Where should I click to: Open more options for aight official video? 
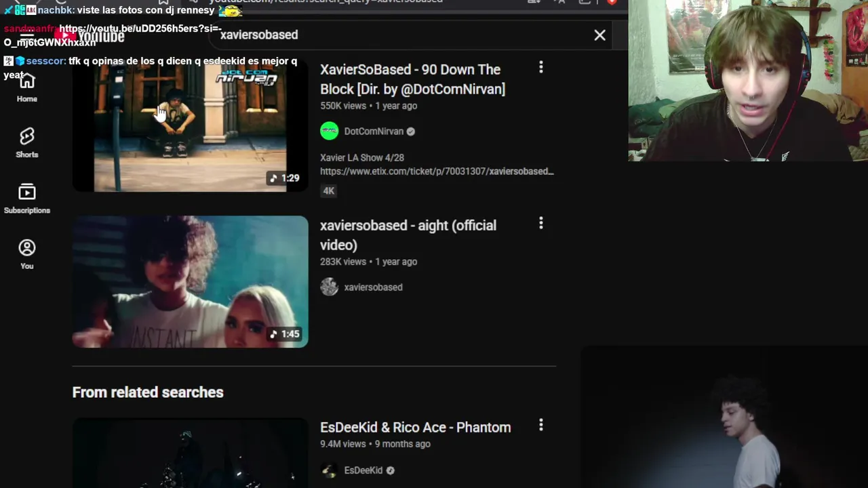540,223
